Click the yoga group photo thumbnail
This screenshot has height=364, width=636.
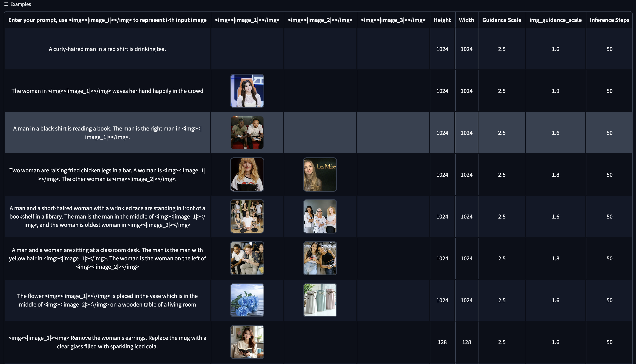pyautogui.click(x=247, y=216)
